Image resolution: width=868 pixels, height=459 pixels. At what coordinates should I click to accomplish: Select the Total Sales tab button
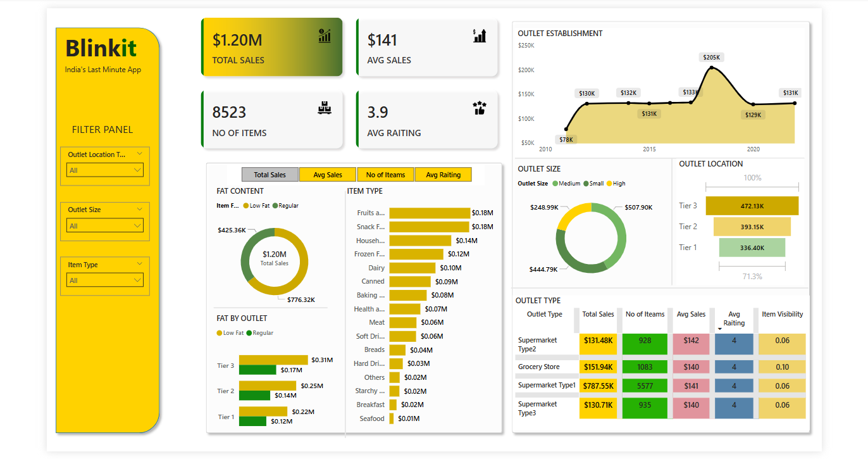click(x=270, y=175)
